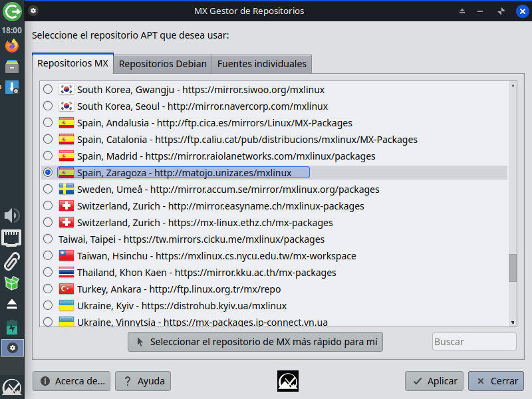This screenshot has height=399, width=532.
Task: Open the file manager panel icon
Action: [x=12, y=66]
